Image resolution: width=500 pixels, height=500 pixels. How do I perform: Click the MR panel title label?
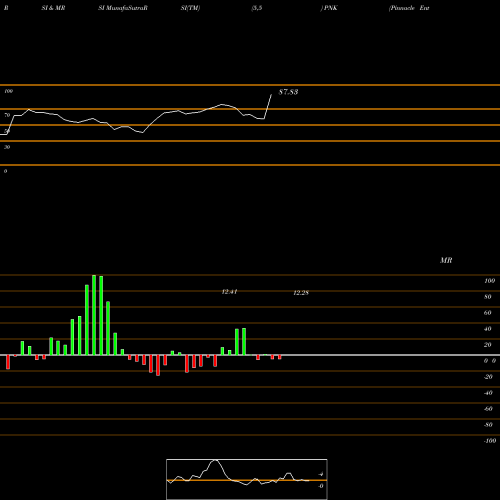pyautogui.click(x=446, y=260)
